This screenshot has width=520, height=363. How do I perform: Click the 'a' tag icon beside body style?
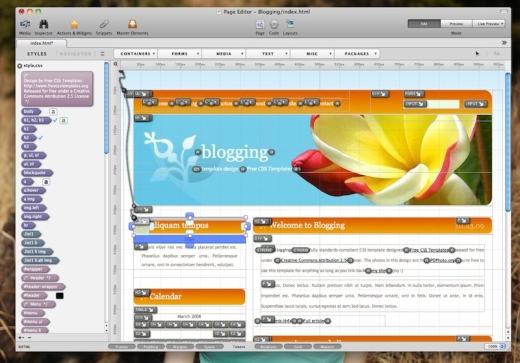pos(53,112)
